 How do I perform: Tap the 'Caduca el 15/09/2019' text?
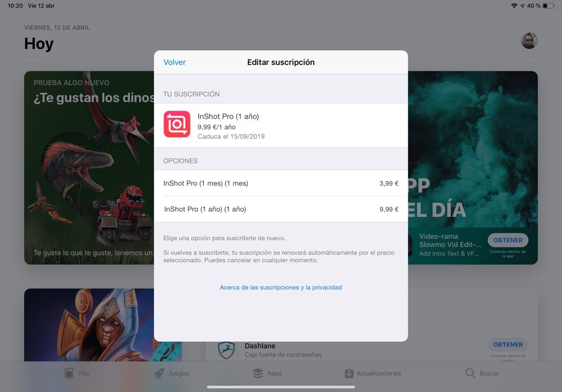231,136
